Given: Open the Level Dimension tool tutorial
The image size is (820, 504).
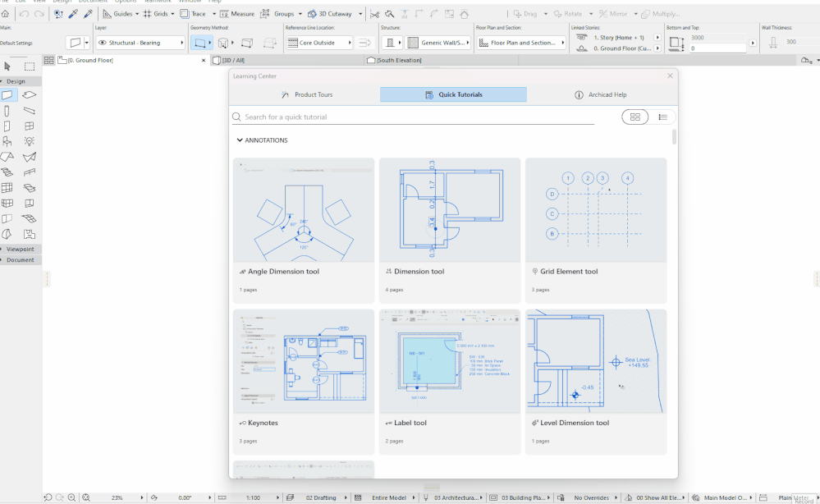Looking at the screenshot, I should pos(596,382).
